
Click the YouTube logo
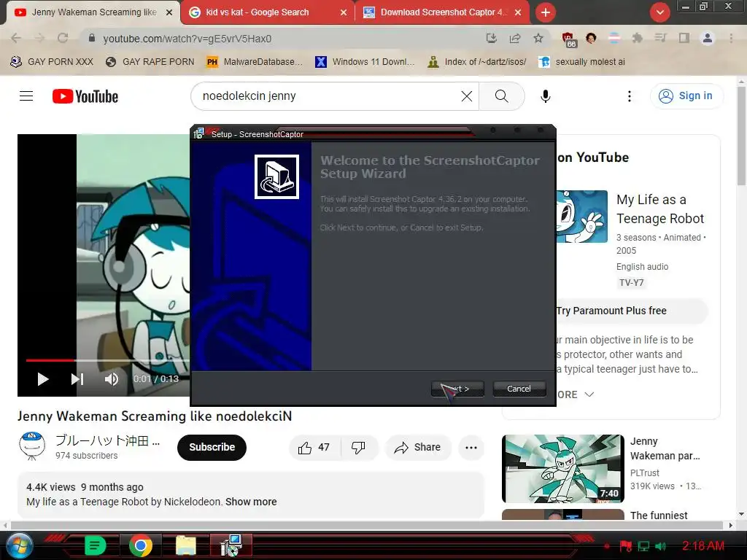tap(85, 96)
